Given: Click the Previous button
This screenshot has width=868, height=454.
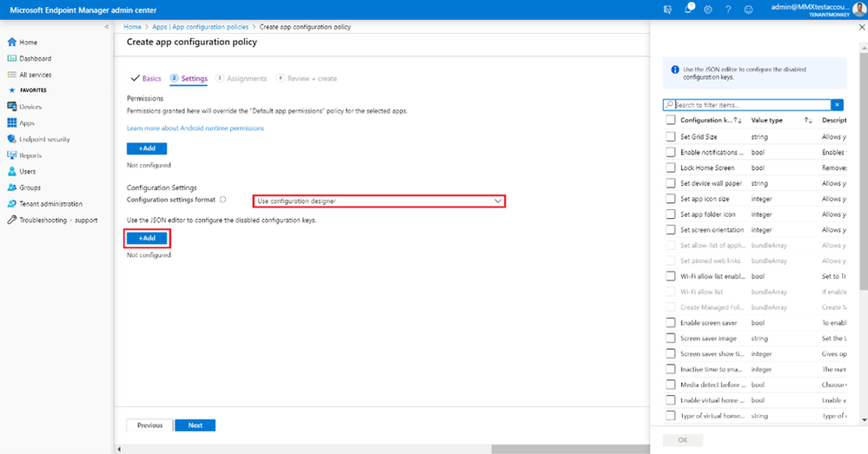Looking at the screenshot, I should click(149, 425).
